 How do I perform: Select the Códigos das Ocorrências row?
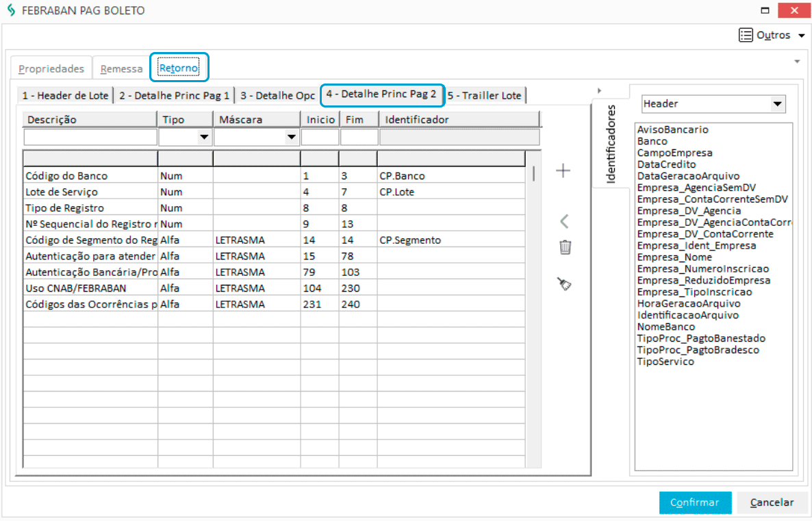click(274, 305)
